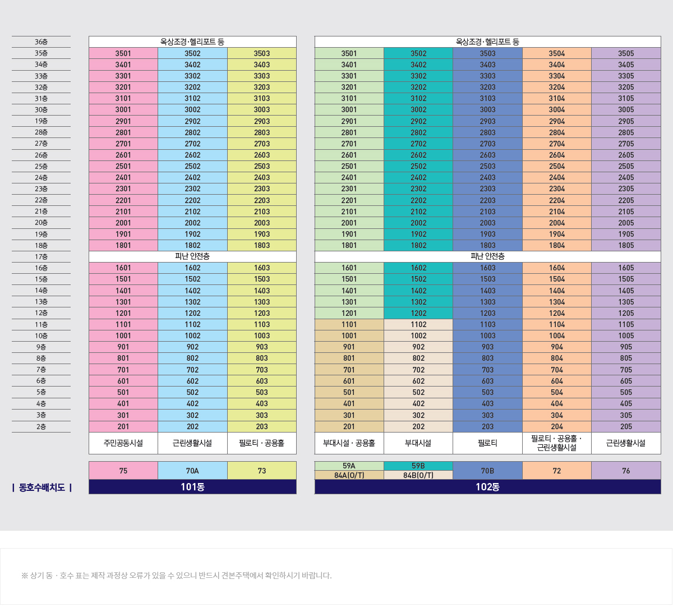Click unit 905 in building 102동
Viewport: 673px width, 616px height.
(626, 347)
